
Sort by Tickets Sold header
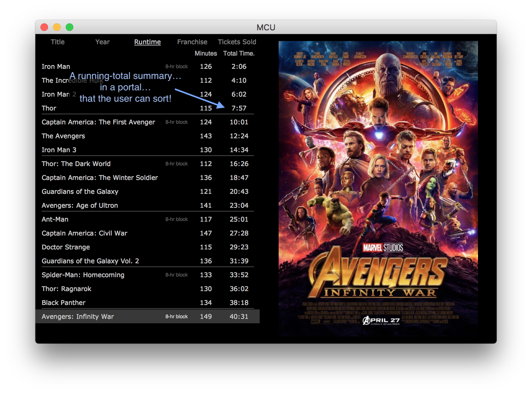click(x=237, y=42)
